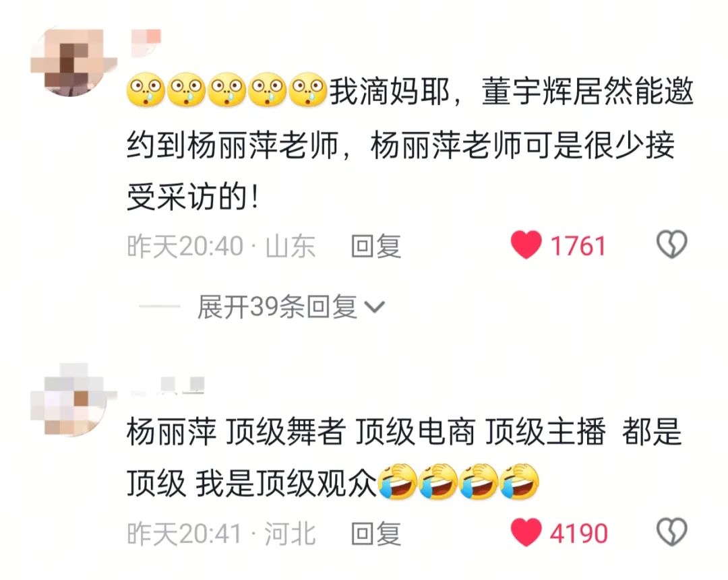Like the comment with 4190 likes

coord(526,531)
